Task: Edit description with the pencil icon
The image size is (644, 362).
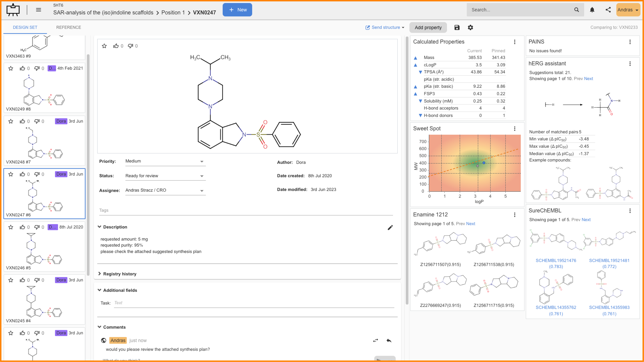Action: pyautogui.click(x=390, y=227)
